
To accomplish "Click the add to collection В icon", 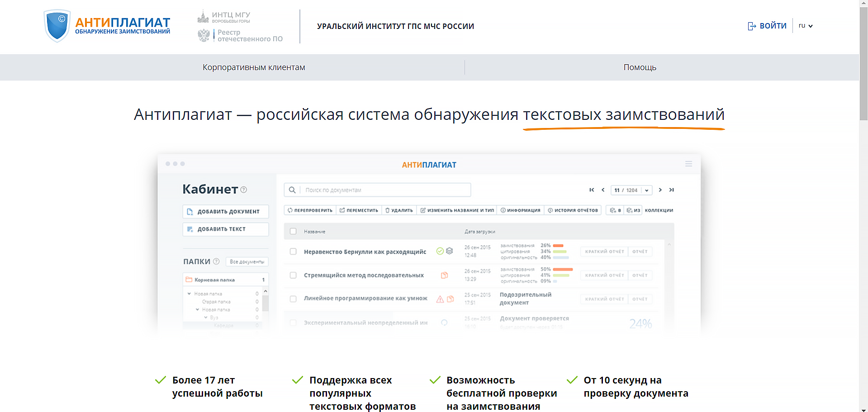I will [615, 210].
